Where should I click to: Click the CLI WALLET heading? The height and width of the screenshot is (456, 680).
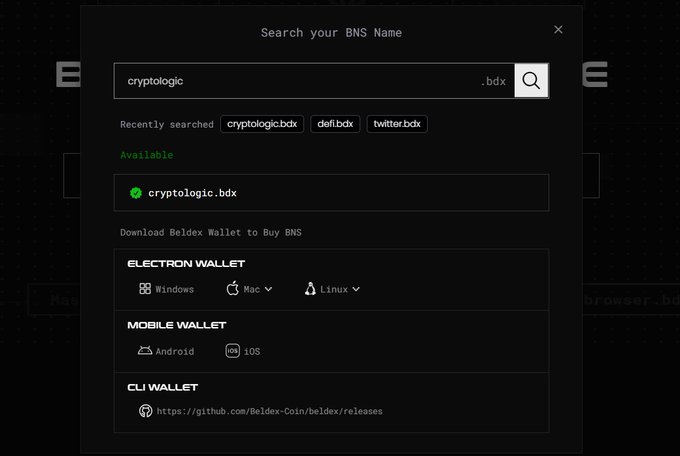[x=163, y=387]
